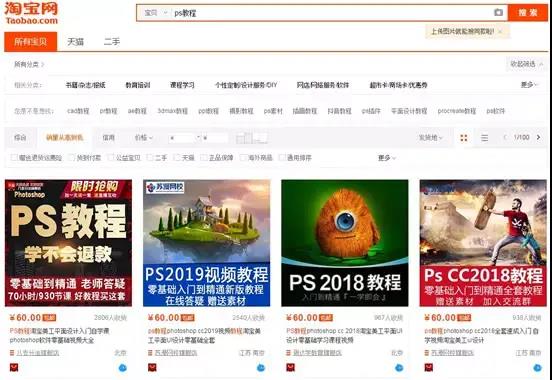Viewport: 552px width, 380px height.
Task: Tick the 赠送退货运费险 checkbox
Action: point(14,158)
